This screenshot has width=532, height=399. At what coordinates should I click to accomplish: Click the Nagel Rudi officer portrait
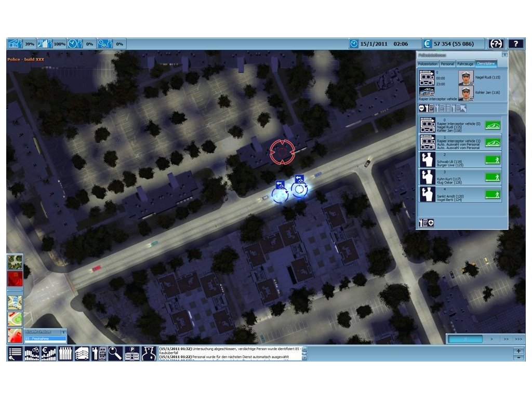pyautogui.click(x=466, y=78)
